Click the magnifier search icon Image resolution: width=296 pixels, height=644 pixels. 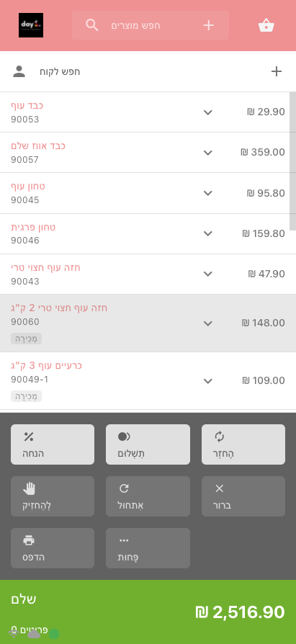pos(92,25)
